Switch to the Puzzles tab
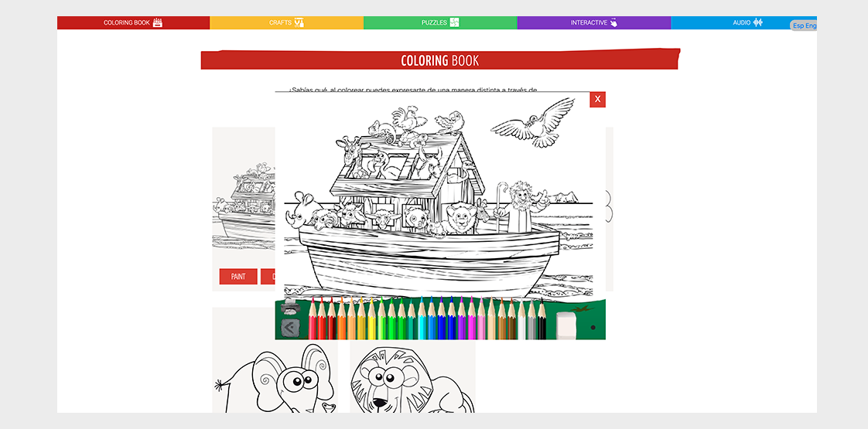The width and height of the screenshot is (868, 429). click(x=441, y=22)
